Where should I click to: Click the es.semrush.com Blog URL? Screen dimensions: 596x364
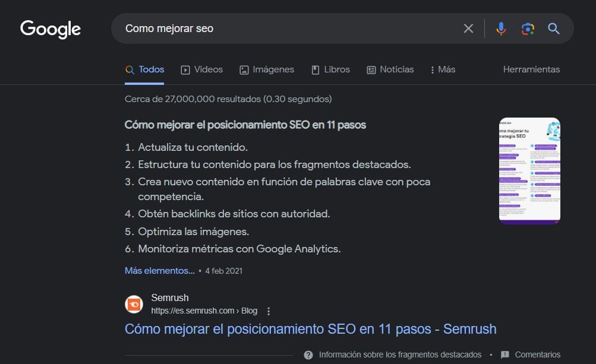204,311
